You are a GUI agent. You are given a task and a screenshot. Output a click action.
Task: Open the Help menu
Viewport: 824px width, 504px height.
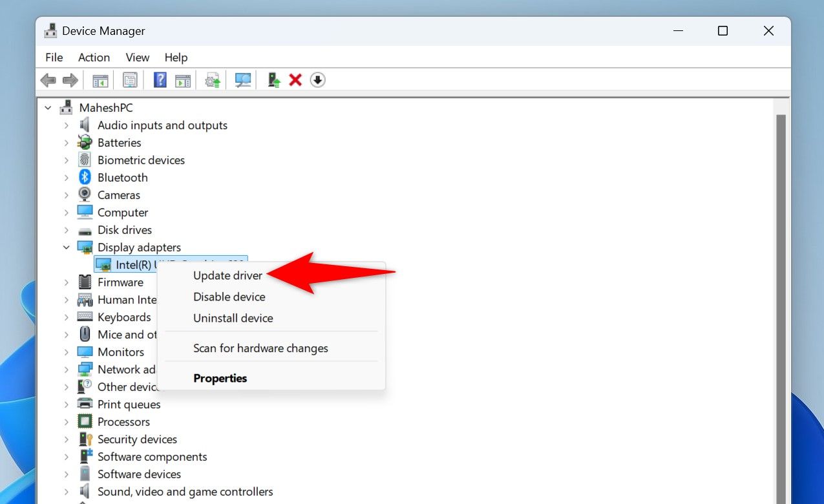(176, 58)
